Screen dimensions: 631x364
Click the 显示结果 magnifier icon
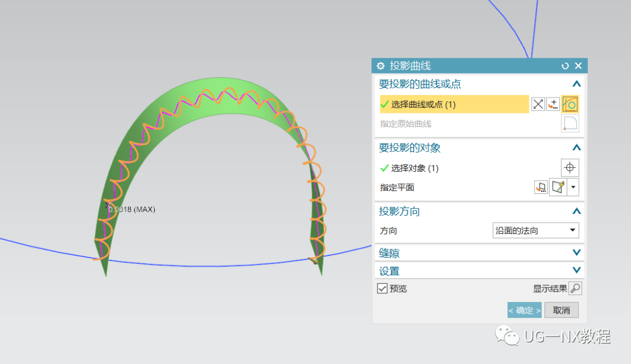click(x=575, y=288)
